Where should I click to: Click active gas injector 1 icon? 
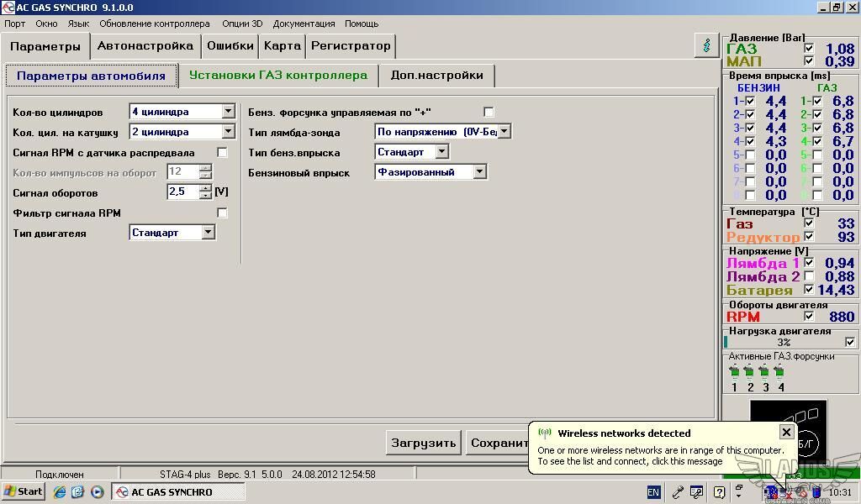coord(734,372)
